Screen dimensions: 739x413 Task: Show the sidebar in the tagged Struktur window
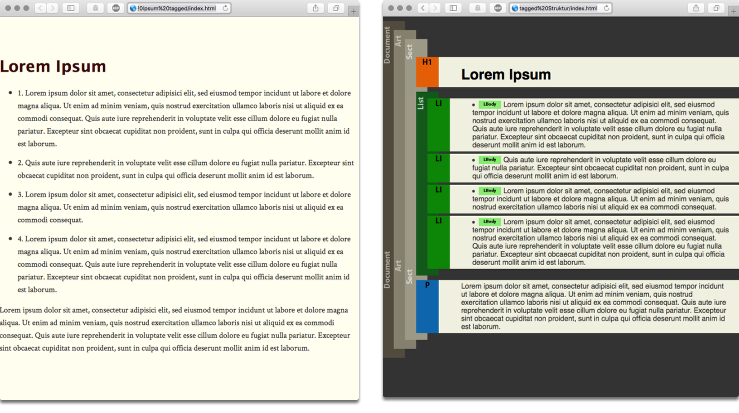tap(453, 8)
